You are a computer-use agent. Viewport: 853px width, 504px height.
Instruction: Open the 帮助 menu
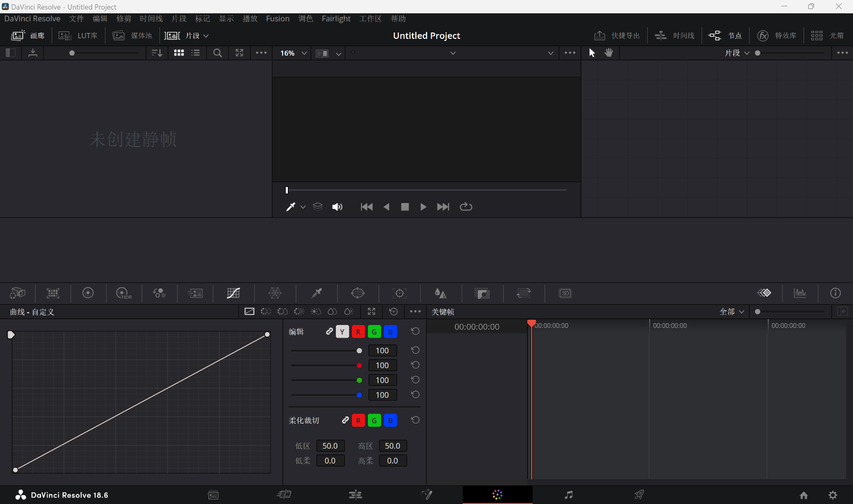click(x=398, y=19)
